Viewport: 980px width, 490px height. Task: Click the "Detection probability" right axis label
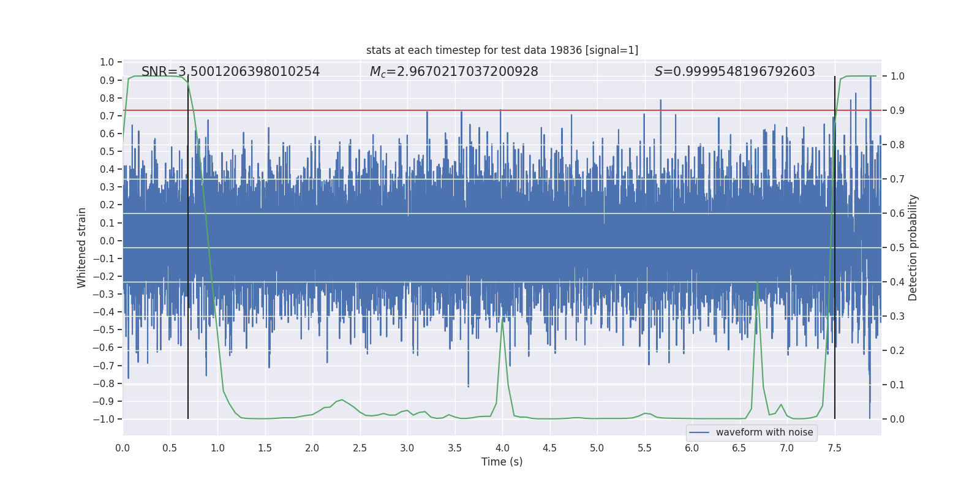913,247
